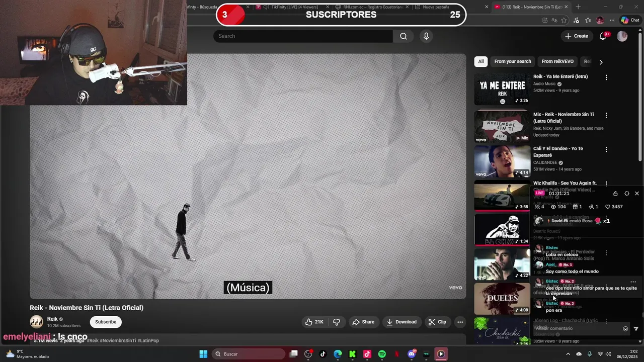The image size is (644, 362).
Task: Open Mix Noviembre Sin Ti thumbnail
Action: 502,127
